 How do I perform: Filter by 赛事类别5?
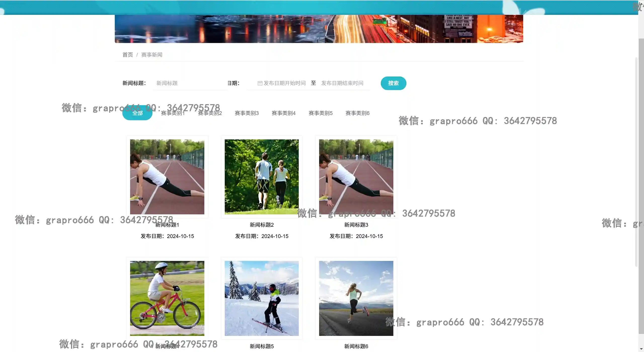click(x=321, y=113)
